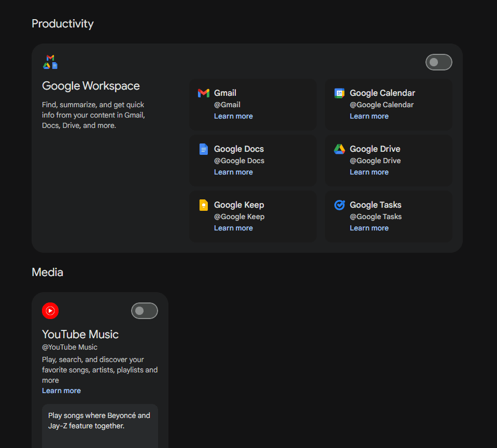Click Learn more for Google Keep
Screen dimensions: 497x448
[x=233, y=228]
